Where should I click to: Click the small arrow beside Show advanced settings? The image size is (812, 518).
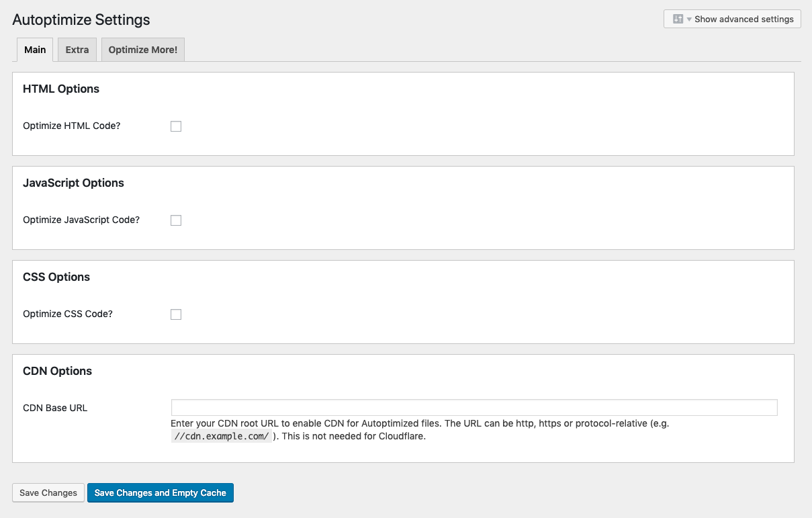coord(689,19)
